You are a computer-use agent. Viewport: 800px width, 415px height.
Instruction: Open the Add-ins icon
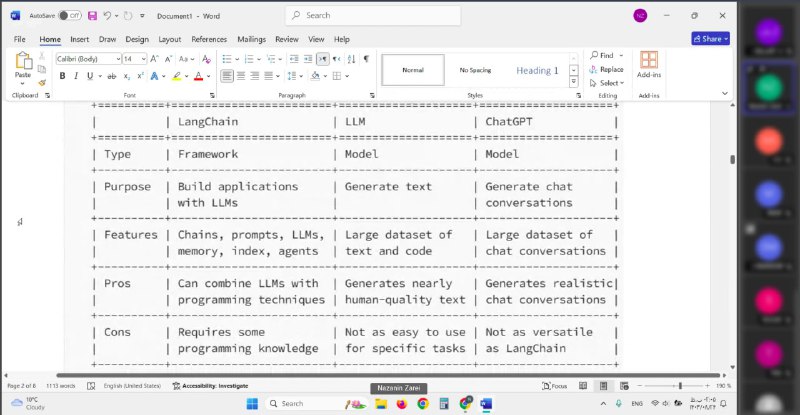[x=648, y=60]
